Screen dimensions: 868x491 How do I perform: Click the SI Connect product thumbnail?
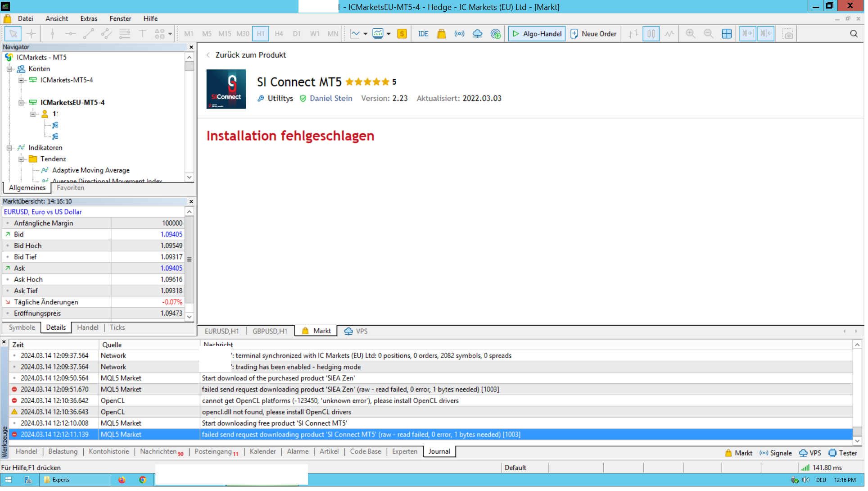coord(227,89)
